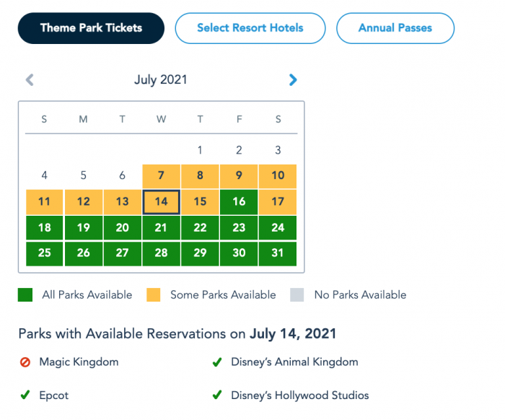Select July 25 on the calendar
The image size is (505, 420).
click(44, 253)
